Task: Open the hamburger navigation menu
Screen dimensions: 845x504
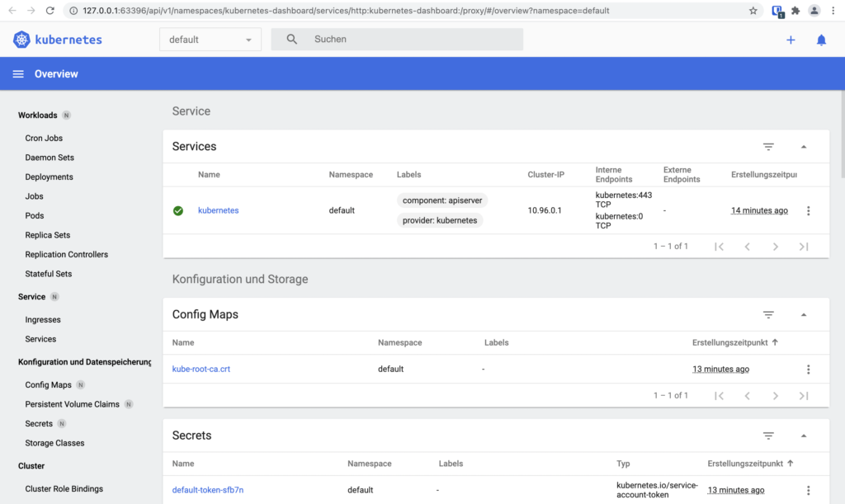Action: pos(18,73)
